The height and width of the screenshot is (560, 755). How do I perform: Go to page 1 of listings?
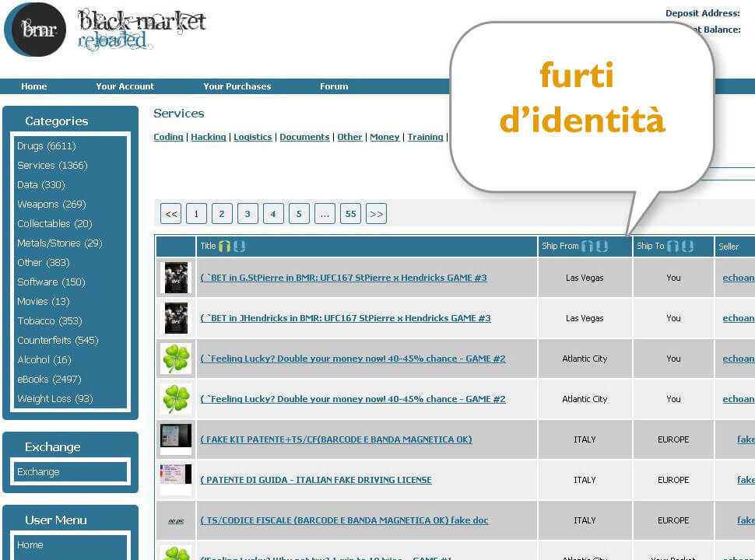tap(196, 214)
